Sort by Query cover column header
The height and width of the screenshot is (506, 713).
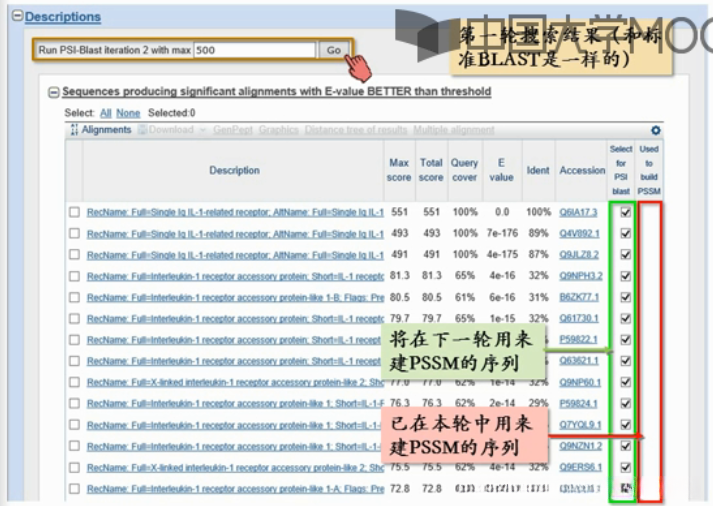tap(464, 170)
